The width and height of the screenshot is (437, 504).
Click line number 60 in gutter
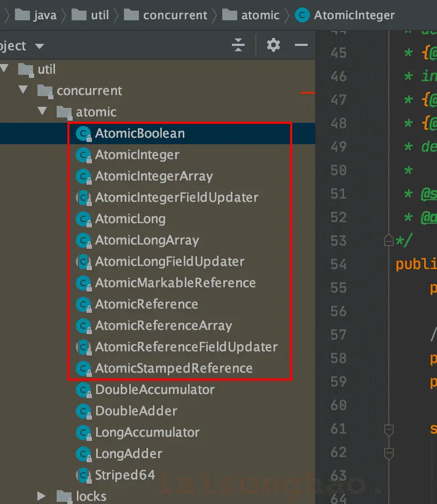point(339,405)
